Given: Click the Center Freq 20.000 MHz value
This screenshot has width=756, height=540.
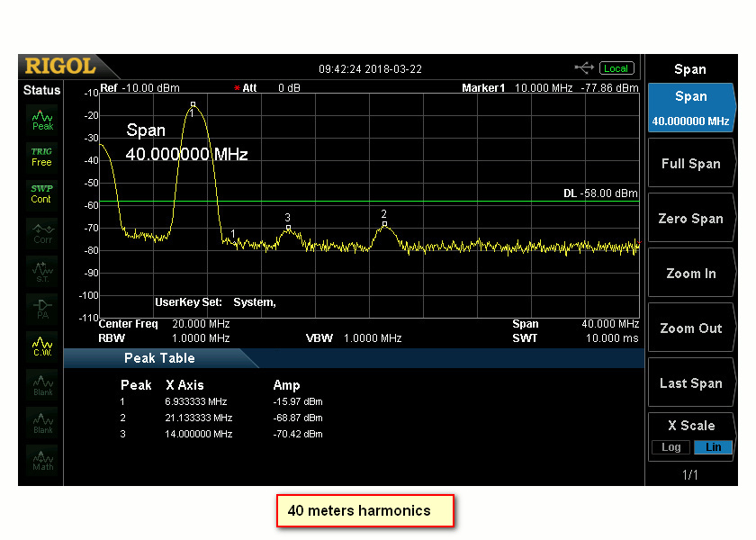Looking at the screenshot, I should tap(201, 324).
